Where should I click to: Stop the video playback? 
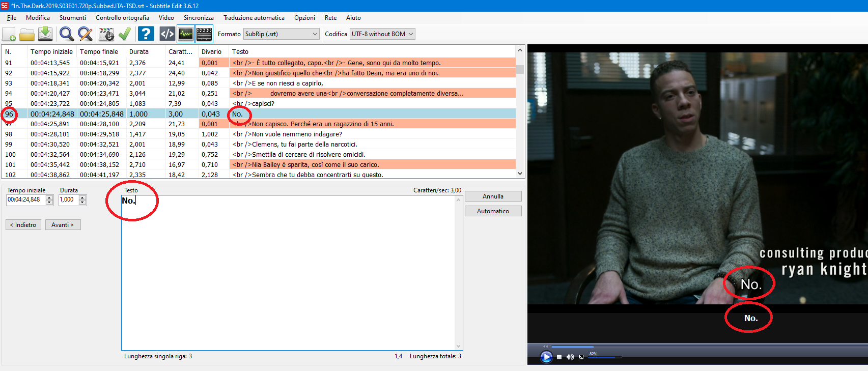[x=559, y=357]
